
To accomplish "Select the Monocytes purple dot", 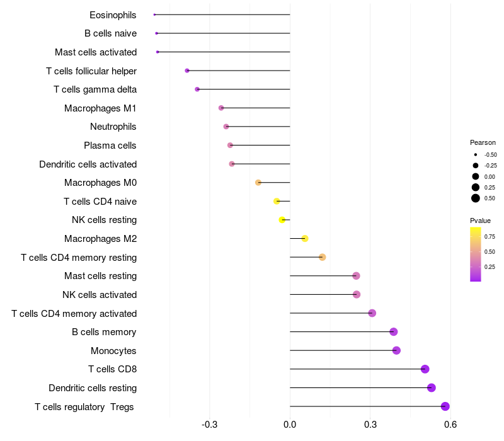I will click(x=396, y=350).
